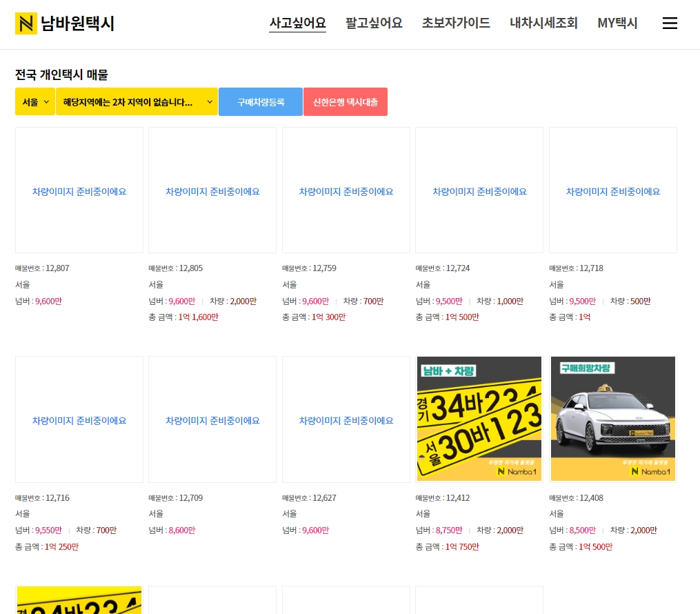Image resolution: width=700 pixels, height=614 pixels.
Task: Click number price 8,600만 of listing 12,709
Action: tap(182, 531)
